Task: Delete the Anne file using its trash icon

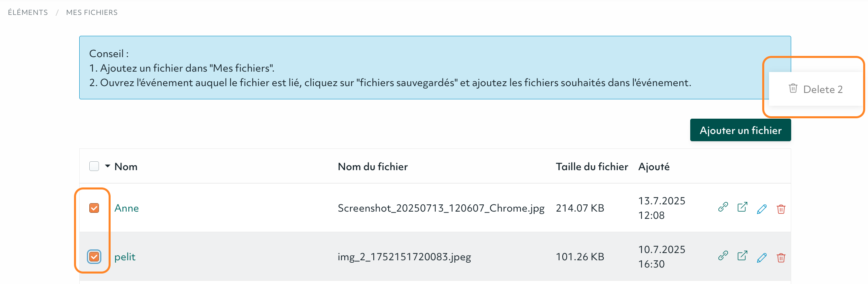Action: (780, 209)
